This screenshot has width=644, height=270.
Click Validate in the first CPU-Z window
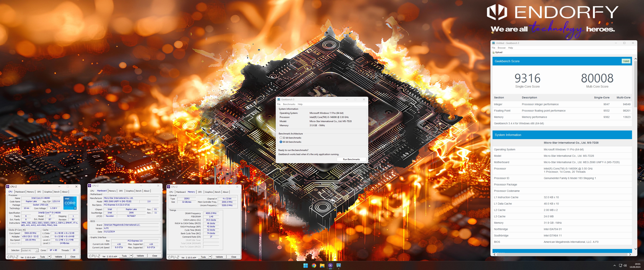(x=58, y=257)
